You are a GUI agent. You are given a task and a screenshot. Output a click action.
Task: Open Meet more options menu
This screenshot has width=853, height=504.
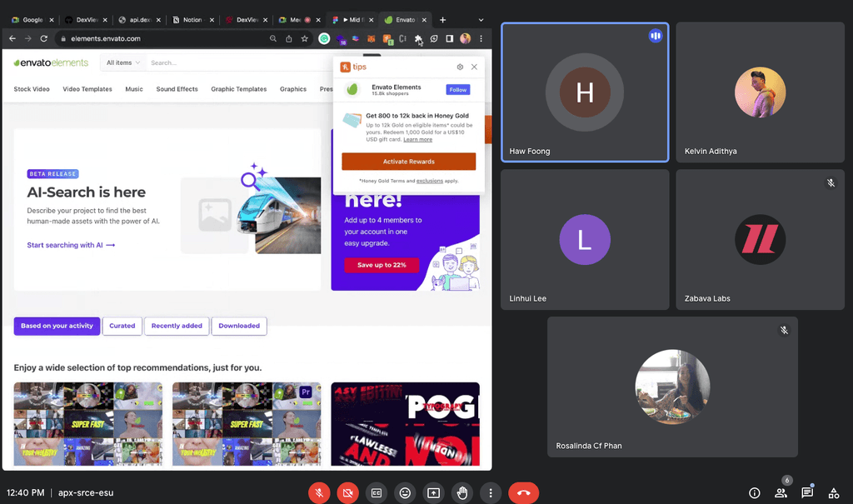coord(491,493)
